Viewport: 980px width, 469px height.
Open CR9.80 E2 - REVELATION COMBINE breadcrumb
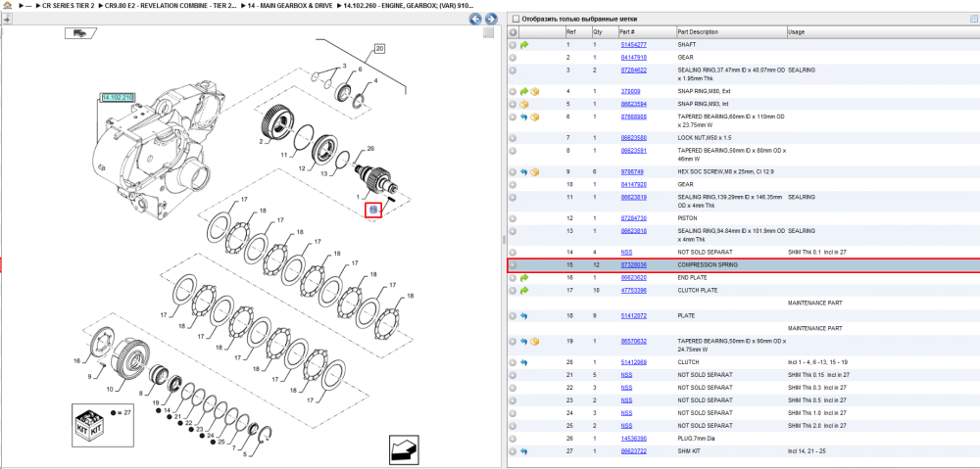pos(170,5)
